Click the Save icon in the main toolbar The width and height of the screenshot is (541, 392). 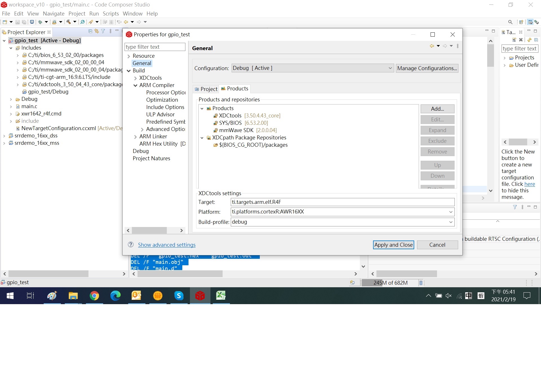coord(17,22)
